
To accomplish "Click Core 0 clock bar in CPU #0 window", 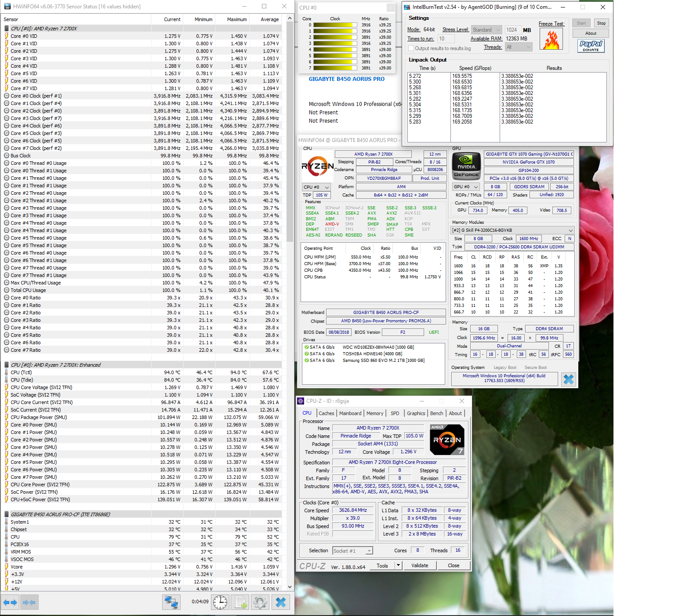I will (x=335, y=25).
